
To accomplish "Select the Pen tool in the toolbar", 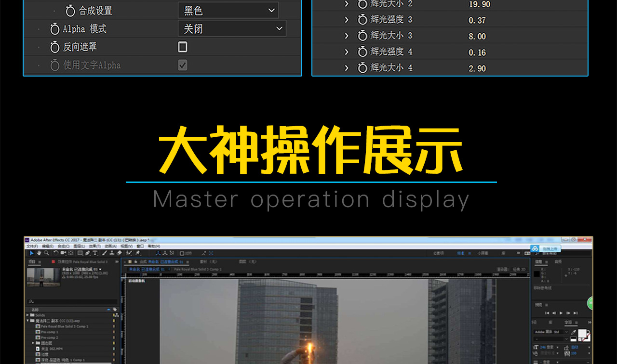I will (x=88, y=253).
